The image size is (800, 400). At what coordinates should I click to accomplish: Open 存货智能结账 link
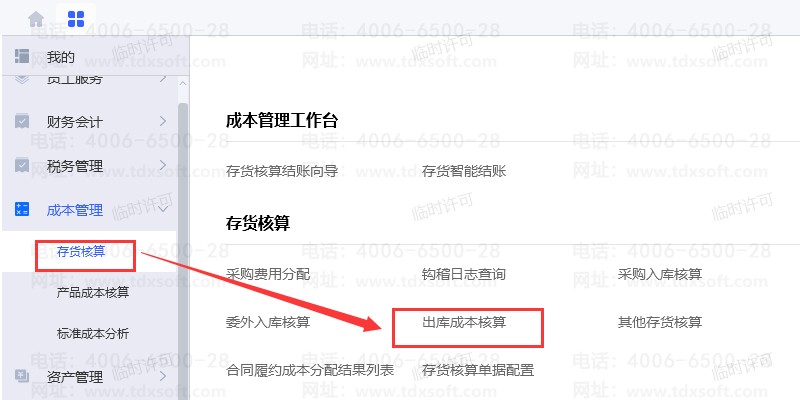point(464,171)
